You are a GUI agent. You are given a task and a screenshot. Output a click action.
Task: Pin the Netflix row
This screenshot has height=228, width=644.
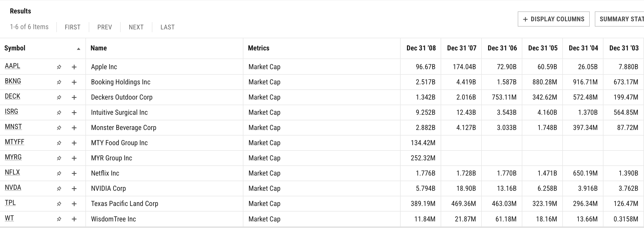pyautogui.click(x=59, y=173)
